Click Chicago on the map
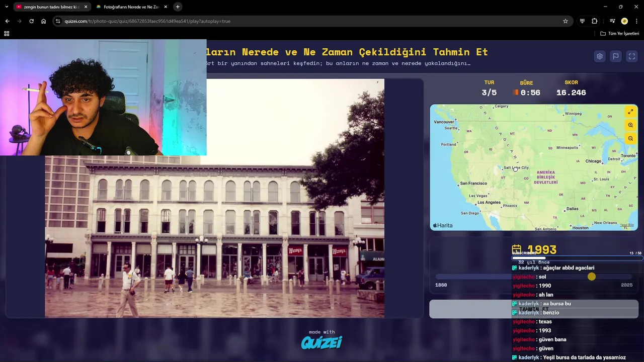The height and width of the screenshot is (362, 644). click(593, 161)
